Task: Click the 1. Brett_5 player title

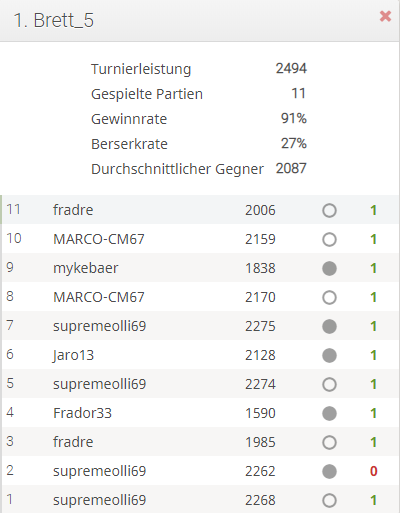Action: 53,20
